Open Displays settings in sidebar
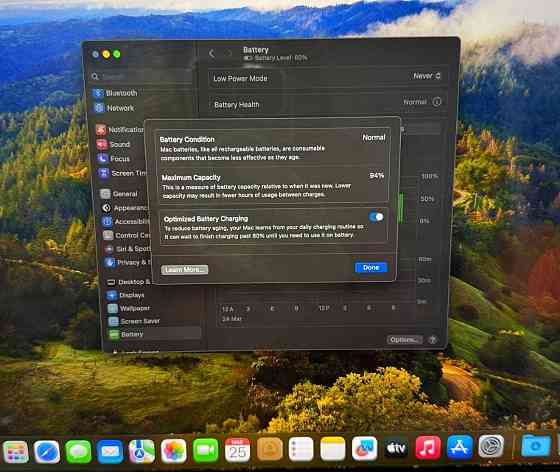 126,295
